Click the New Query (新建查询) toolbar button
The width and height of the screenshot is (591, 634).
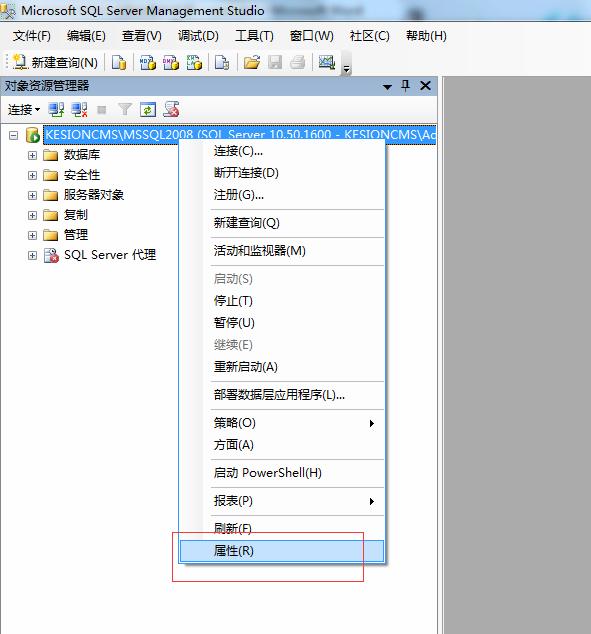click(55, 62)
